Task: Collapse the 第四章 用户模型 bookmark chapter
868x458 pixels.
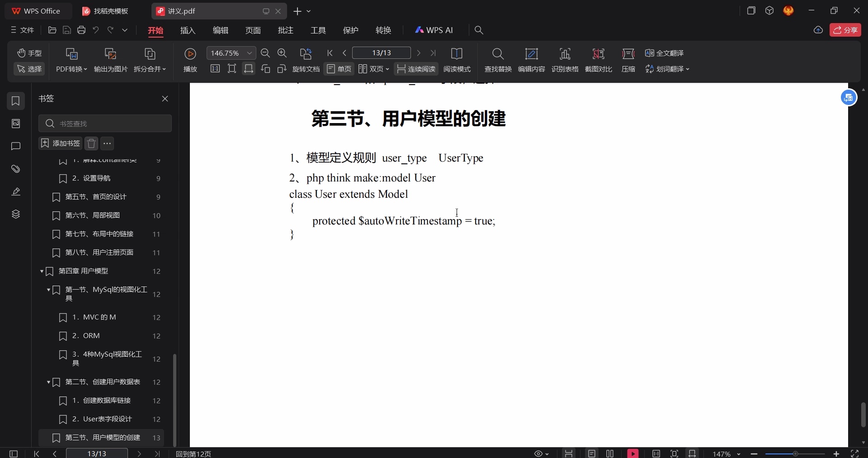Action: [41, 272]
